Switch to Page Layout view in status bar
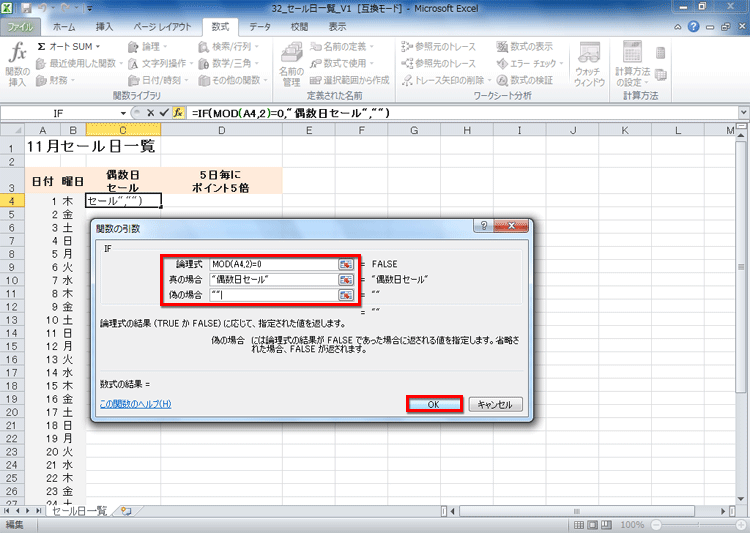The width and height of the screenshot is (750, 533). pyautogui.click(x=593, y=525)
